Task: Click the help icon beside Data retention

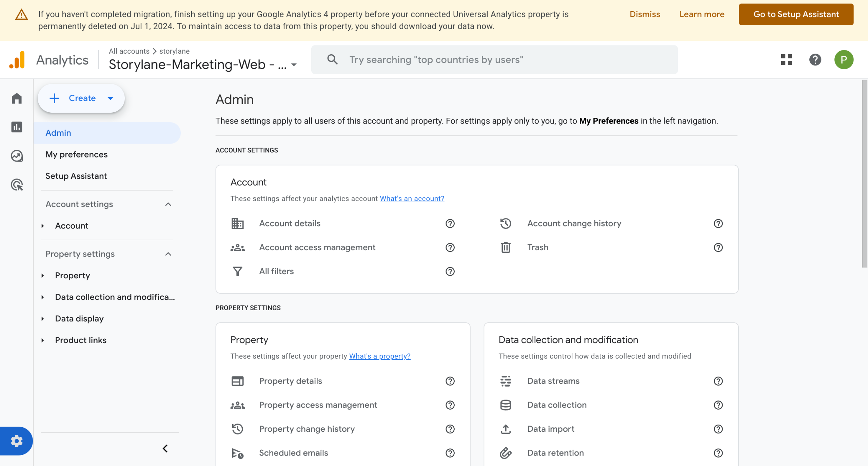Action: (x=718, y=453)
